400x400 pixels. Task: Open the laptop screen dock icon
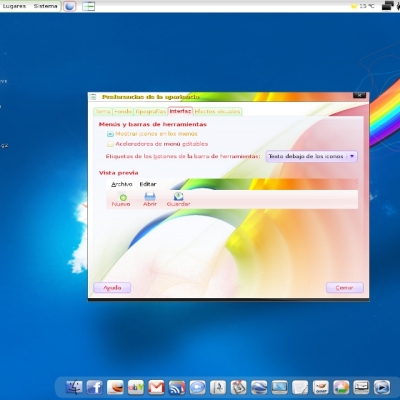280,387
